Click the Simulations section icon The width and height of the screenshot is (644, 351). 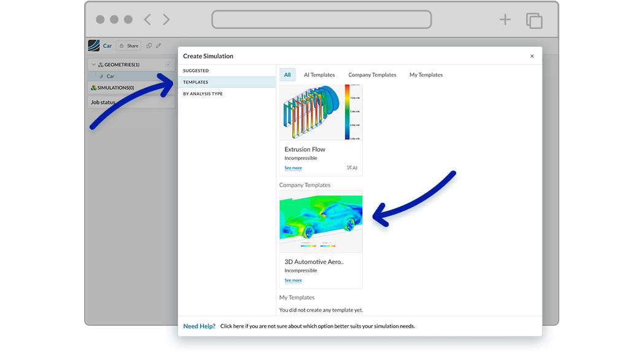(93, 88)
